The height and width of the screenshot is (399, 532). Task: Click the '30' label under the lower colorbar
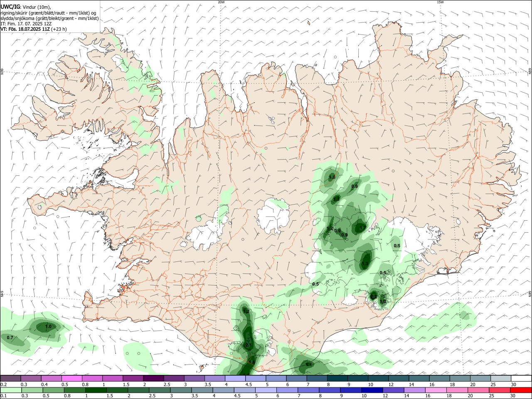click(513, 396)
